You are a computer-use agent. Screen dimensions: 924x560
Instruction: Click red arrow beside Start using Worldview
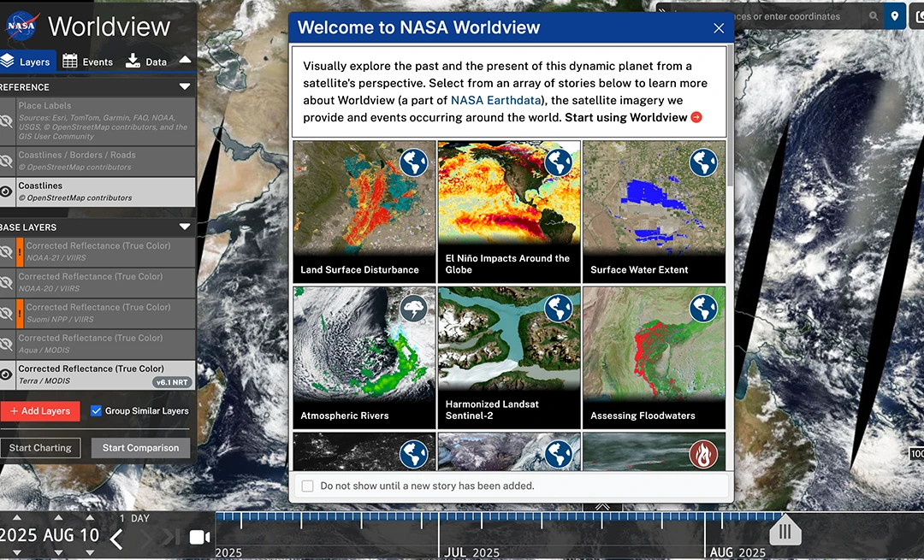[696, 117]
